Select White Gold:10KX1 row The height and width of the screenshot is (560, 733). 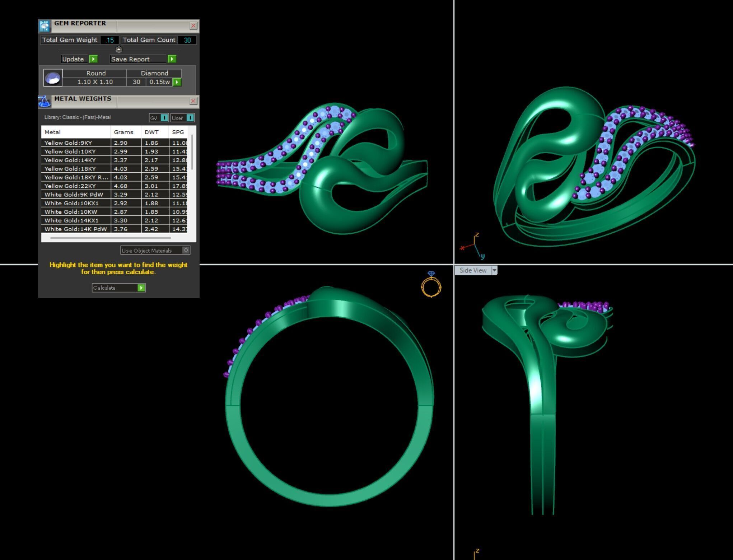click(114, 203)
